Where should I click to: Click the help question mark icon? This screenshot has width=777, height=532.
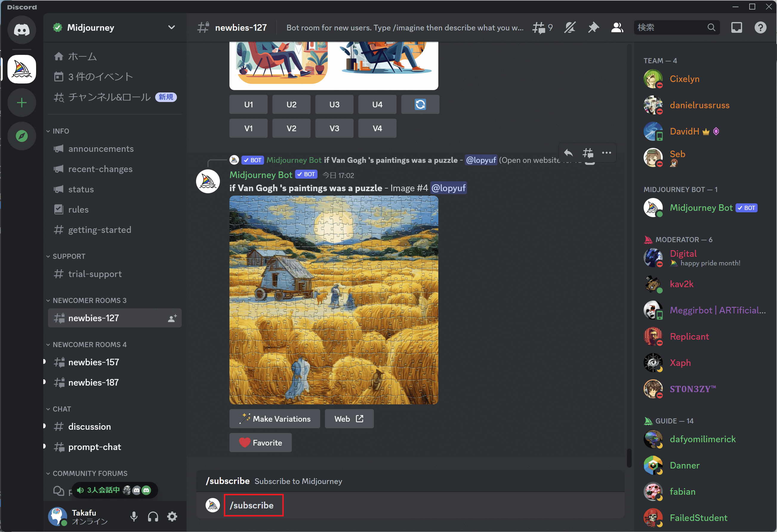coord(760,28)
